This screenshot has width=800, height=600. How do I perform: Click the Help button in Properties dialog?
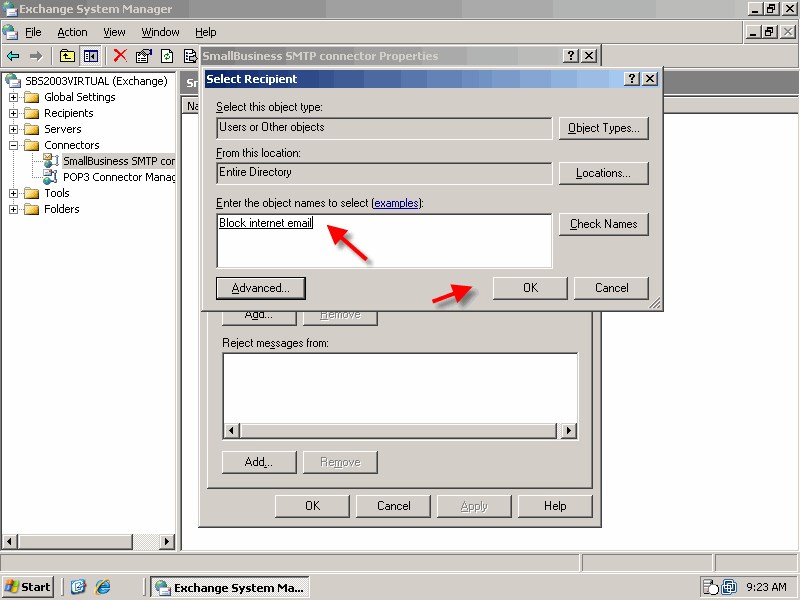click(x=555, y=506)
